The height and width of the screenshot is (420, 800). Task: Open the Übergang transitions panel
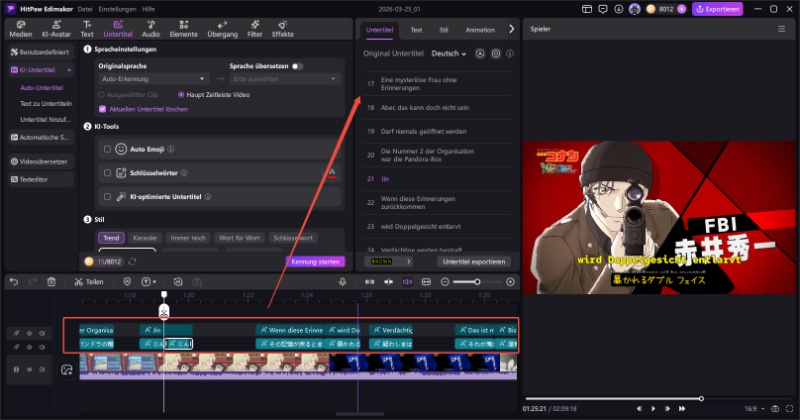click(x=222, y=29)
